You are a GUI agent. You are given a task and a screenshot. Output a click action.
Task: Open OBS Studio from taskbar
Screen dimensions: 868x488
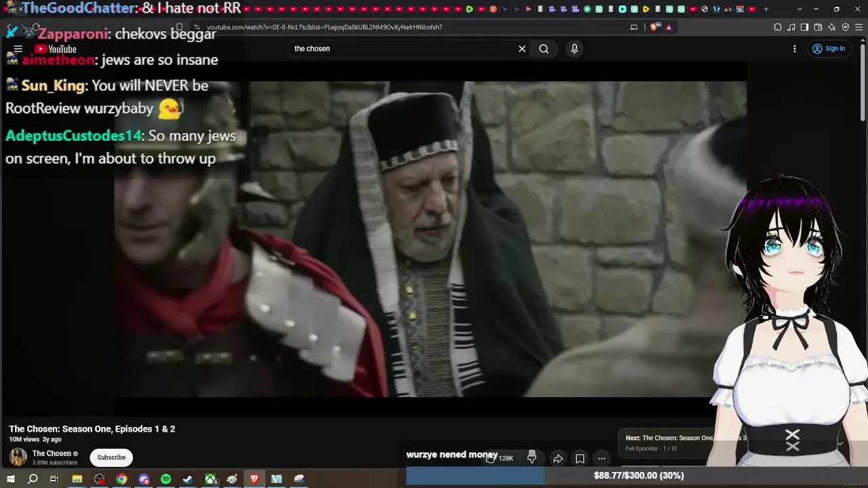(x=100, y=479)
